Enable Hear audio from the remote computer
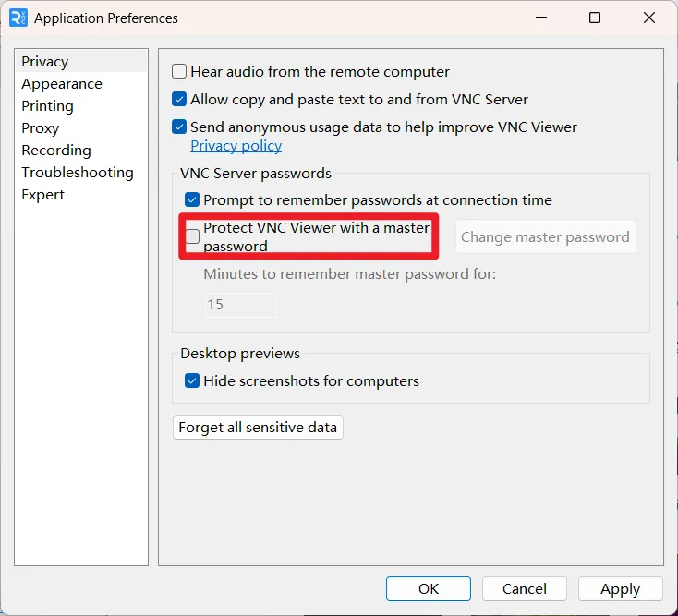 pos(179,71)
